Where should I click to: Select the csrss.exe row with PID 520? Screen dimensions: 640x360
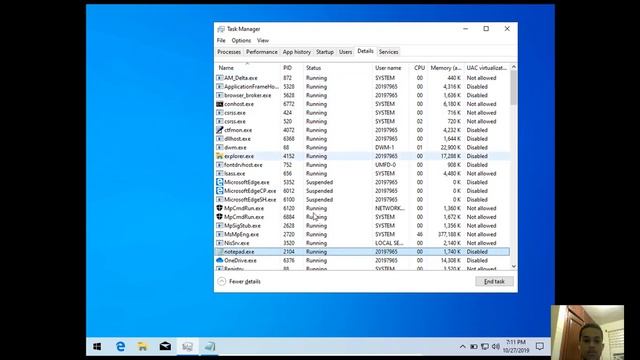362,121
